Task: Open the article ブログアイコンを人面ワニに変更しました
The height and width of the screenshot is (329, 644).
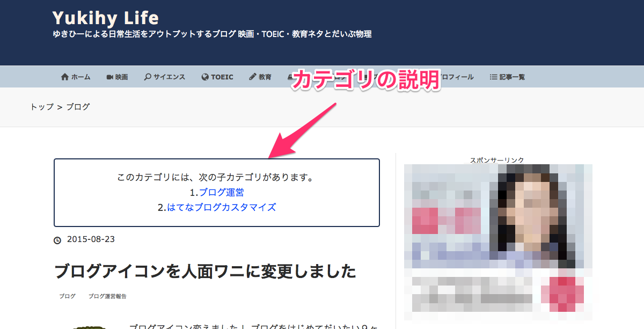Action: coord(205,270)
